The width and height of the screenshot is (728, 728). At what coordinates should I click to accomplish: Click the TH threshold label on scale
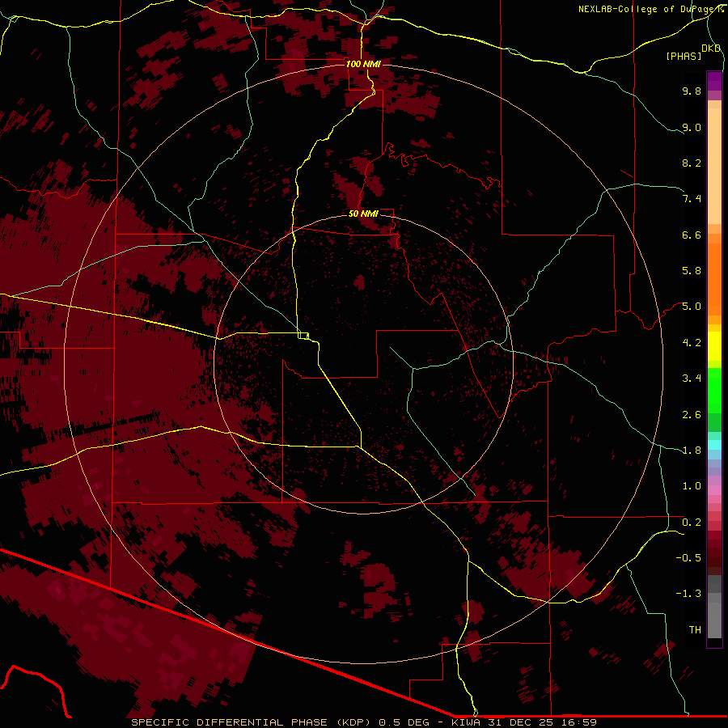tap(695, 630)
